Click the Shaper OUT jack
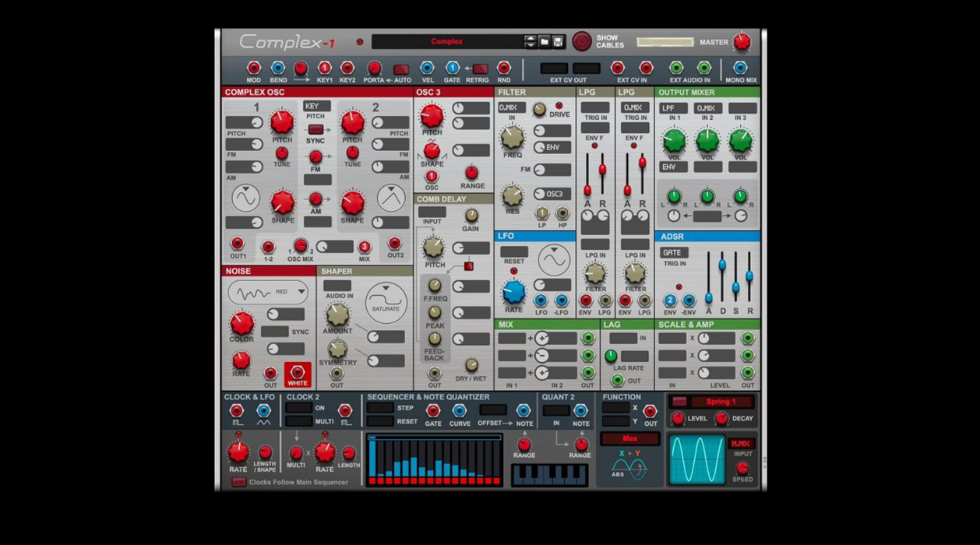 tap(337, 374)
